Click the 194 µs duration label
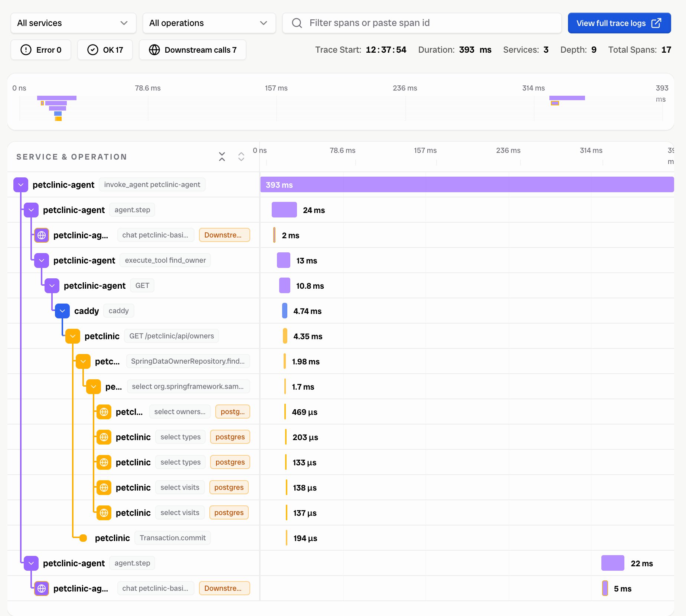 point(305,538)
